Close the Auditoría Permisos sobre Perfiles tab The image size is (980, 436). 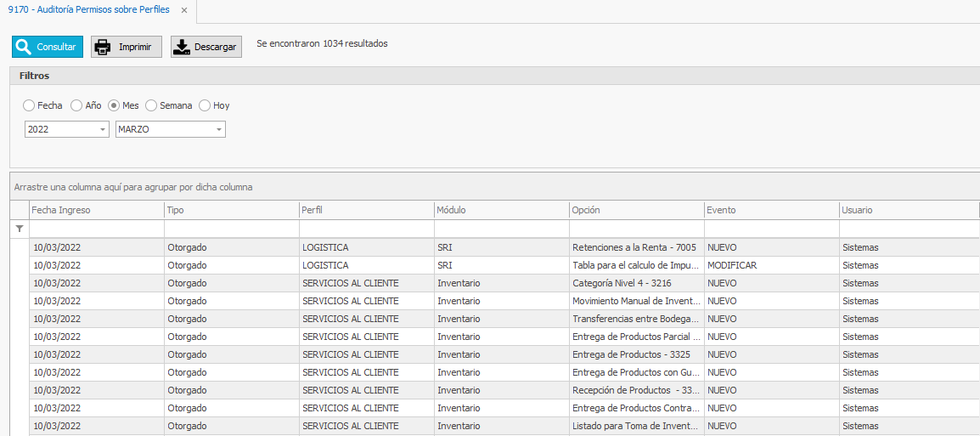tap(184, 10)
